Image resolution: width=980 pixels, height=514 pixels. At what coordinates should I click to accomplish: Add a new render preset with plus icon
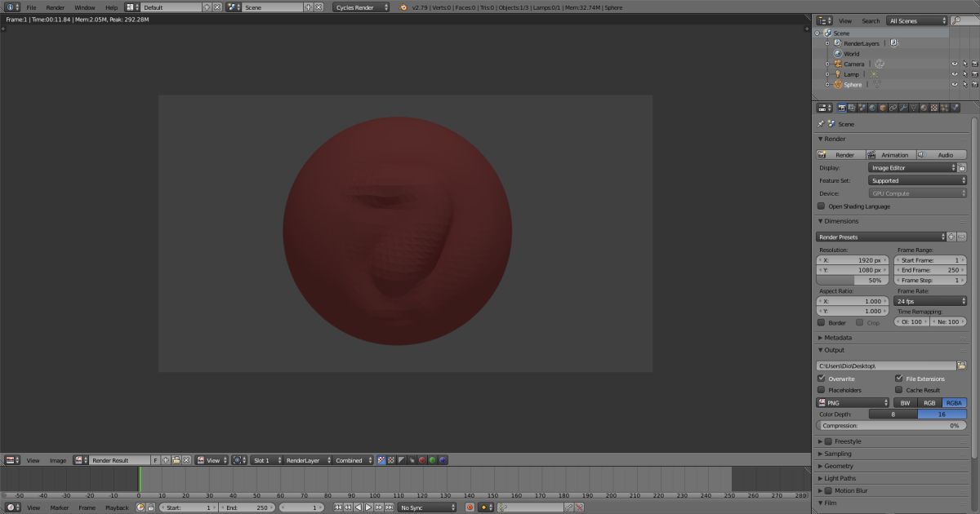(951, 237)
